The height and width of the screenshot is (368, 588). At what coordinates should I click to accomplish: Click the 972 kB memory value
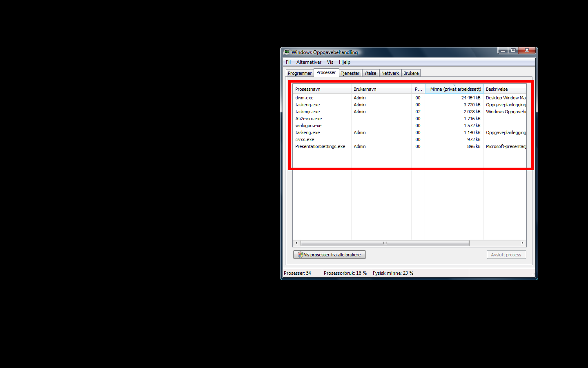coord(474,139)
